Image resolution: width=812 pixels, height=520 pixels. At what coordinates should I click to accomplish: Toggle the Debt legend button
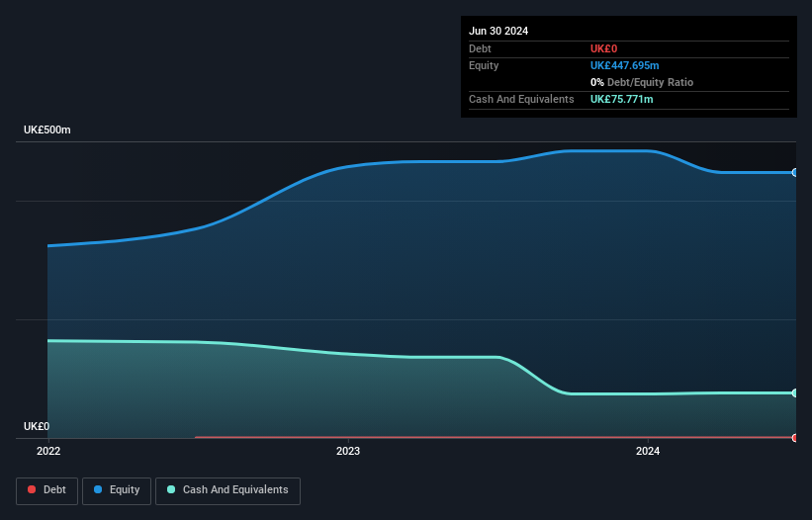point(47,490)
